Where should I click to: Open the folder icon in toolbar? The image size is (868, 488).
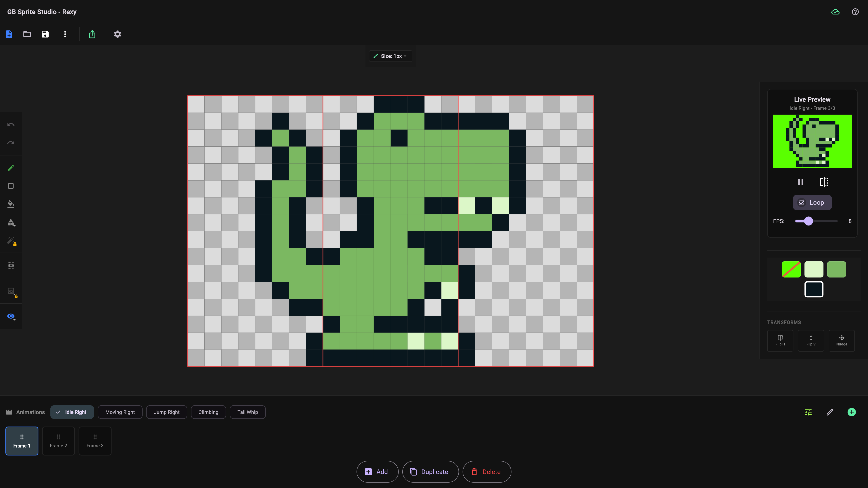(x=27, y=34)
